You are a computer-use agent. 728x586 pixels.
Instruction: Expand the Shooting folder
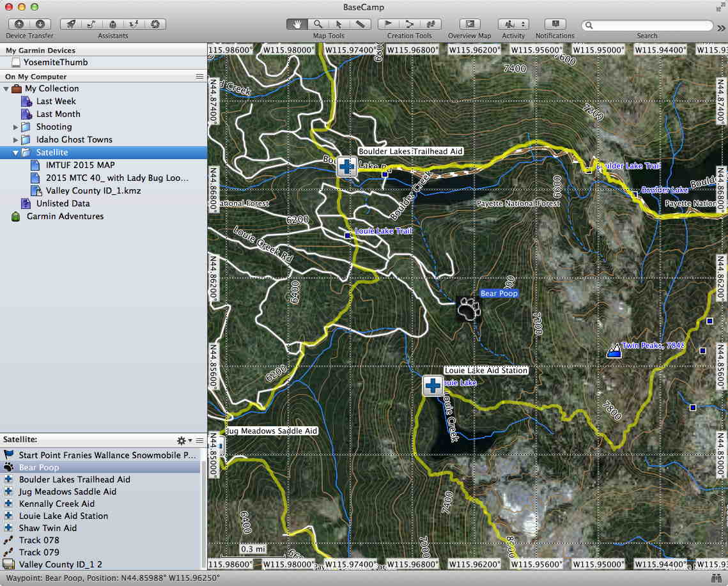(15, 127)
